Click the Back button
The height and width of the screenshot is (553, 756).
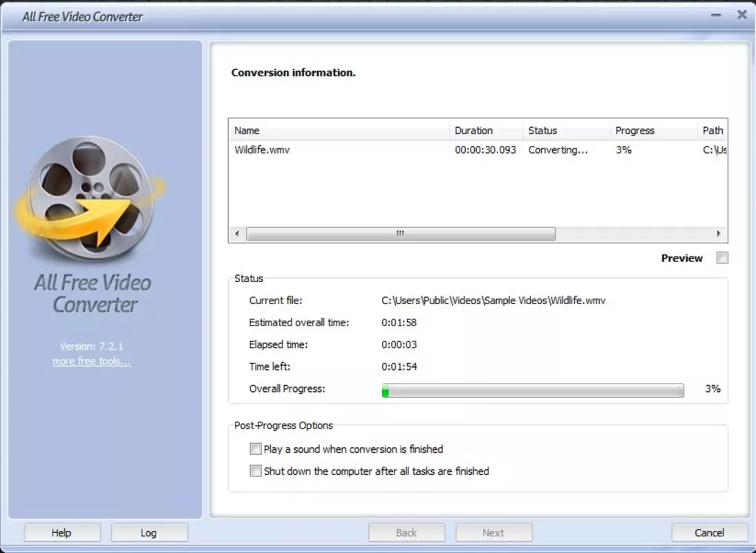(406, 533)
